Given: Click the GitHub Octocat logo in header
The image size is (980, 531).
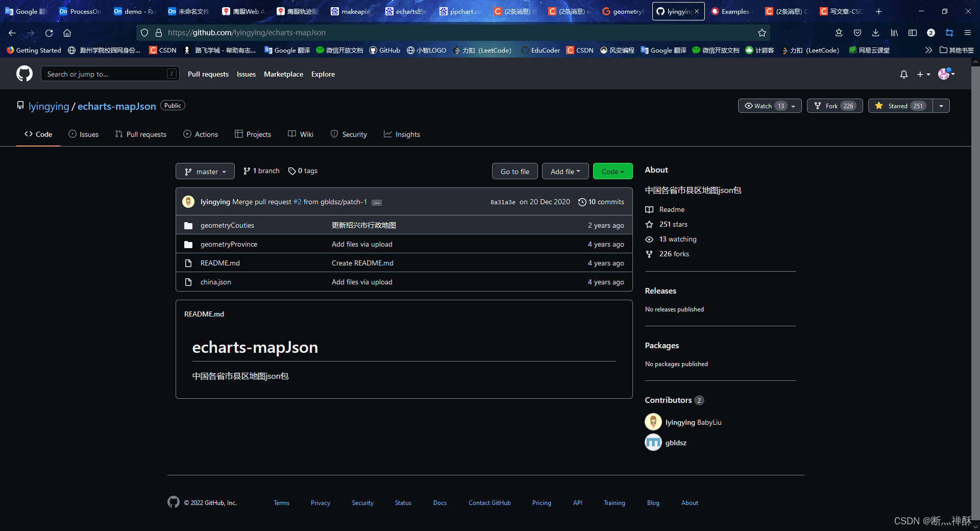Looking at the screenshot, I should pyautogui.click(x=24, y=74).
